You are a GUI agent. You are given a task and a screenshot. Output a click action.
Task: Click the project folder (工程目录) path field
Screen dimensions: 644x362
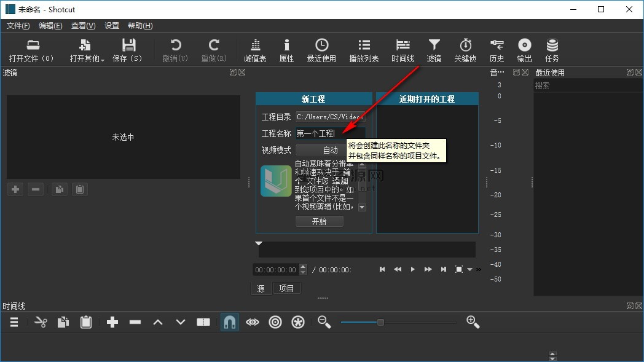pyautogui.click(x=330, y=117)
